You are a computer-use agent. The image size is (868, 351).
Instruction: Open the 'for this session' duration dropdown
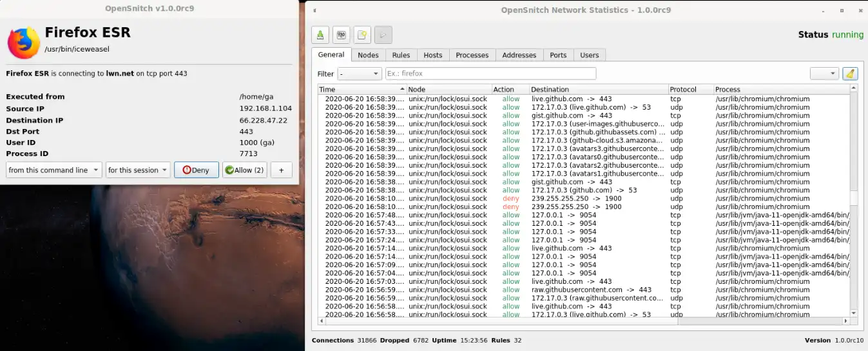(x=138, y=170)
